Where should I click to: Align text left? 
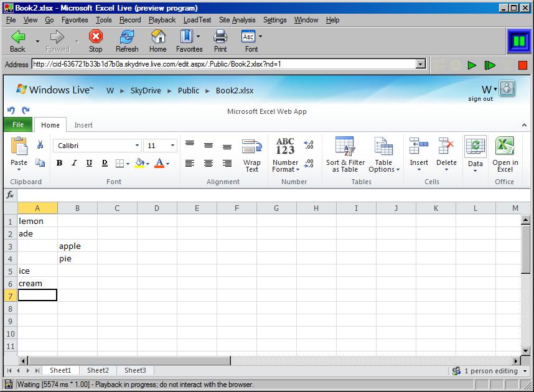[190, 164]
